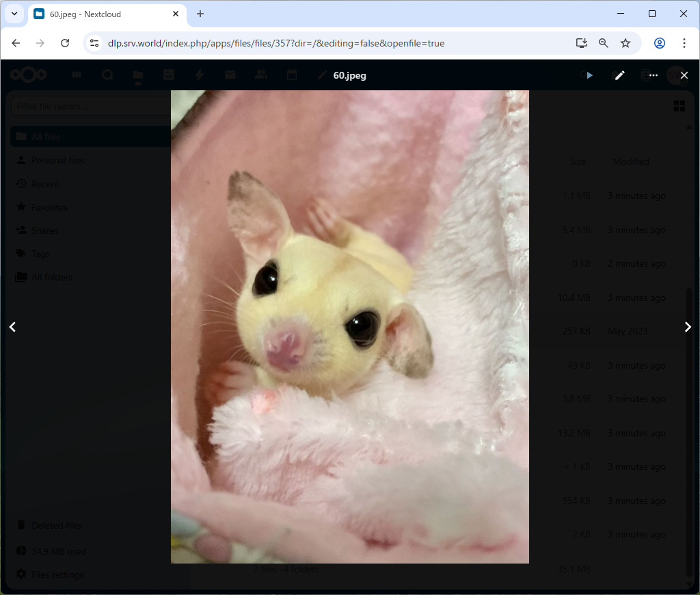700x595 pixels.
Task: Select the 60.jpeg - Nextcloud tab
Action: [x=103, y=14]
